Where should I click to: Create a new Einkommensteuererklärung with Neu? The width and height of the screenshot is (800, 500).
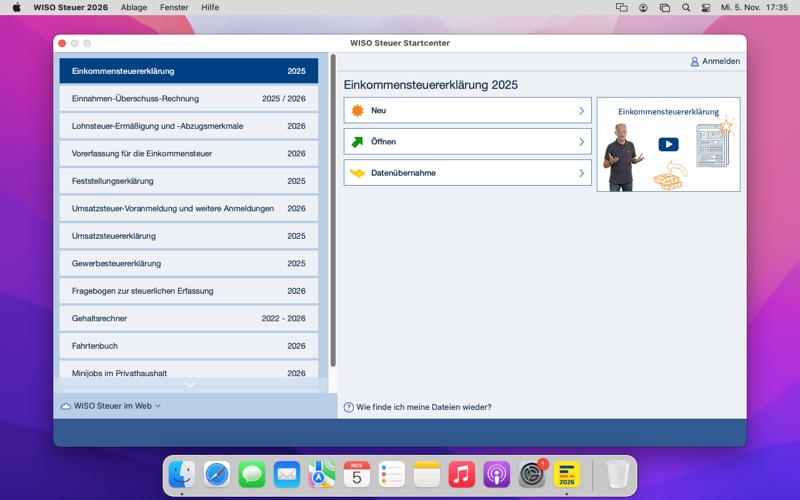(x=467, y=110)
